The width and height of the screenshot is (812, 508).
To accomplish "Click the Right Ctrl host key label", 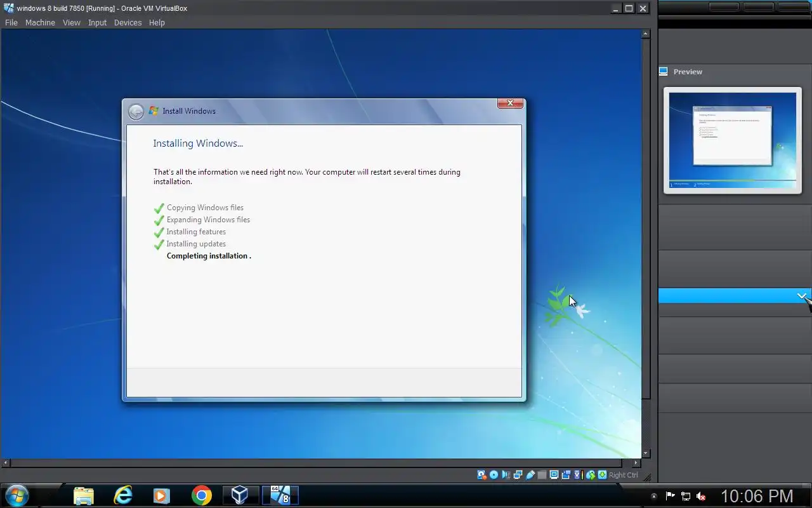I will pyautogui.click(x=624, y=475).
